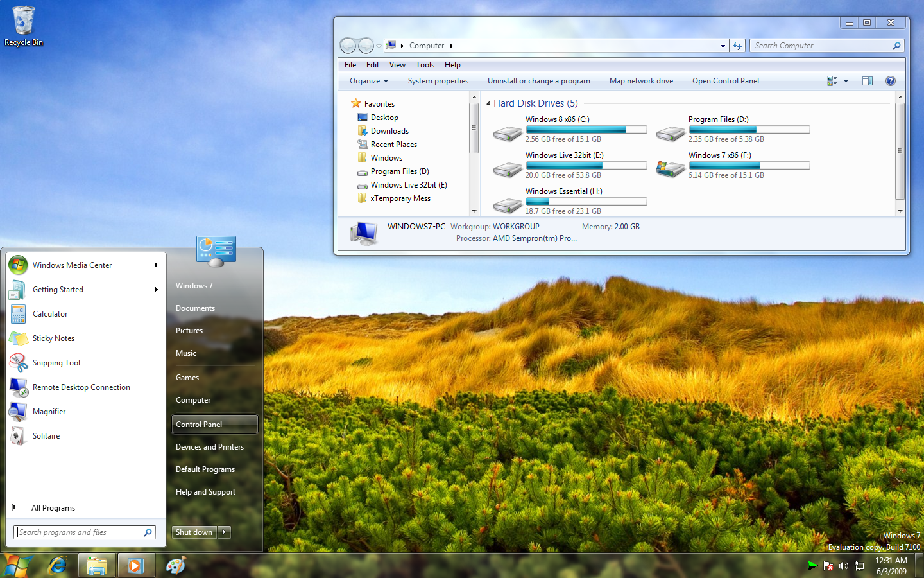Open the volume speaker tray icon
The width and height of the screenshot is (924, 578).
(844, 566)
